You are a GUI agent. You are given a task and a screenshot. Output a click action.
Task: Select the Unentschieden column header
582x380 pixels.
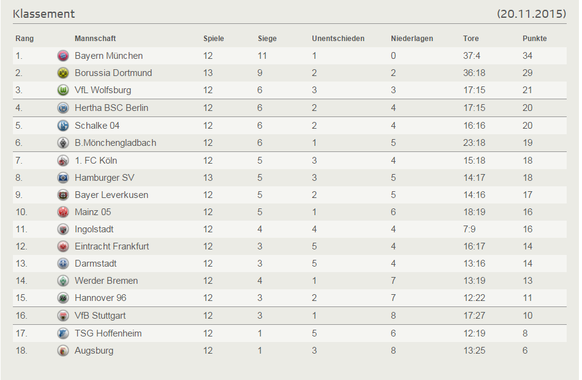click(338, 38)
